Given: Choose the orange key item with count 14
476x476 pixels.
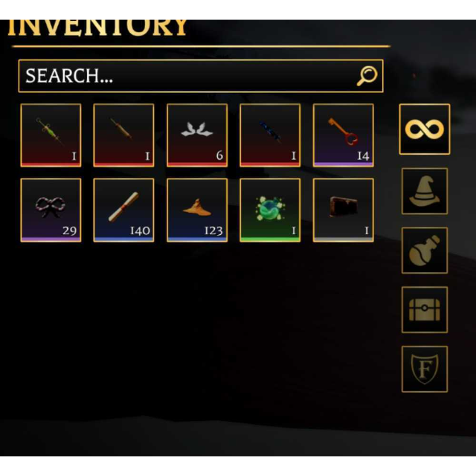Looking at the screenshot, I should tap(344, 135).
